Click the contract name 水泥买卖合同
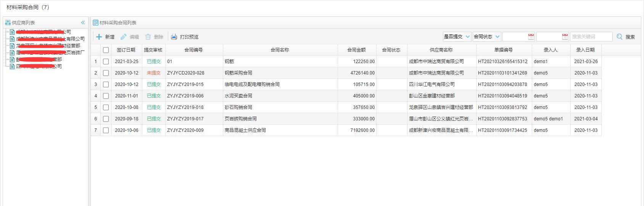This screenshot has height=206, width=644. click(x=238, y=96)
